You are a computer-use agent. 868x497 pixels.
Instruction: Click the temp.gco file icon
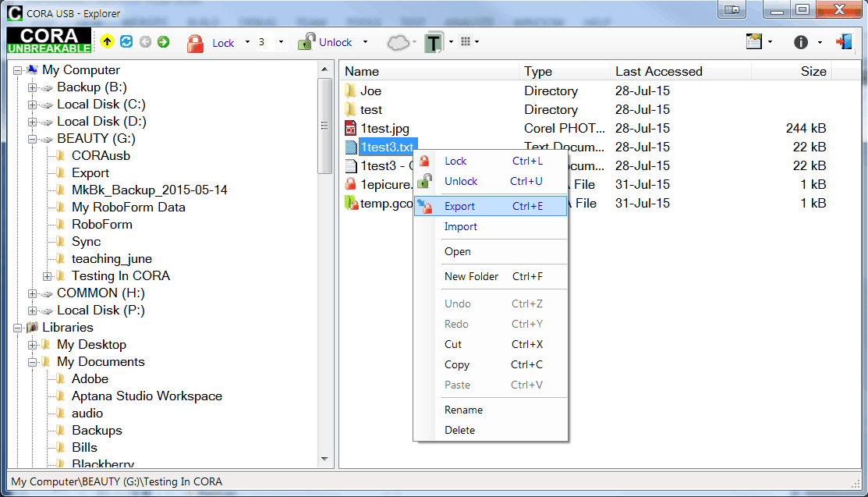[351, 204]
